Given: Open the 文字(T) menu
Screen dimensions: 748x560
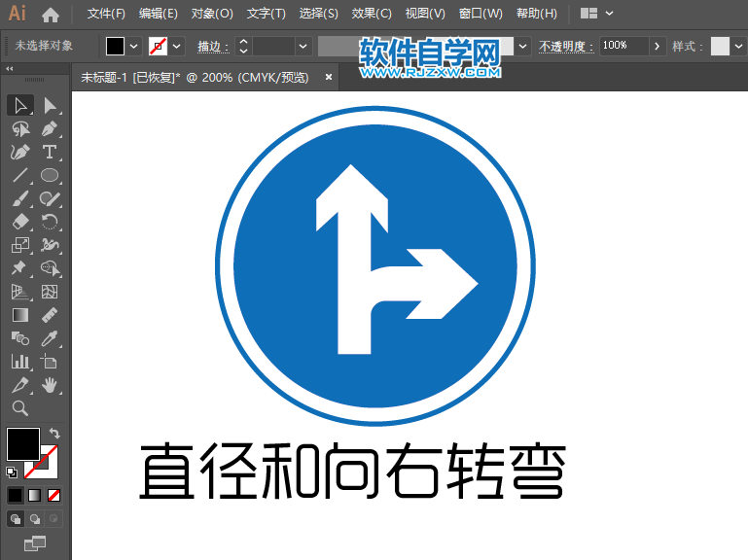Looking at the screenshot, I should [x=267, y=14].
